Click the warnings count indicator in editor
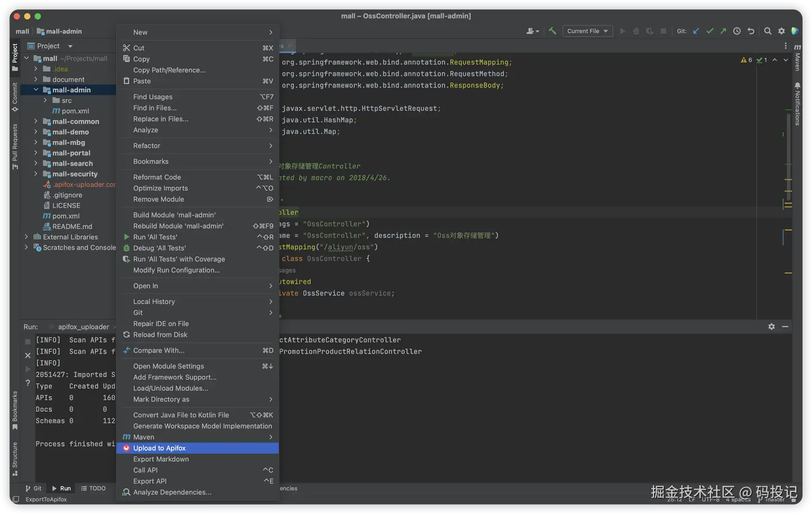This screenshot has width=812, height=514. click(747, 60)
